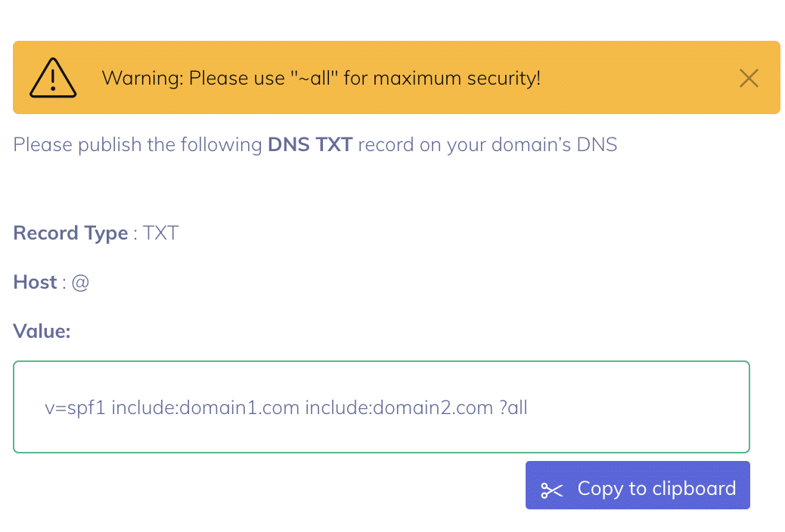Click inside the SPF value field
This screenshot has height=532, width=785.
(x=381, y=407)
